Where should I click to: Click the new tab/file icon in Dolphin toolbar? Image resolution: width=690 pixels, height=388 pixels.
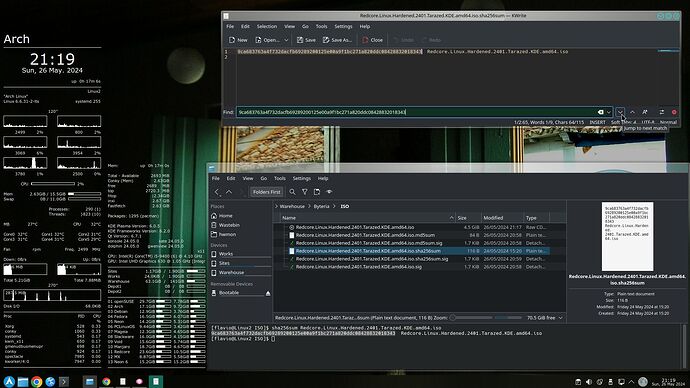pos(317,192)
